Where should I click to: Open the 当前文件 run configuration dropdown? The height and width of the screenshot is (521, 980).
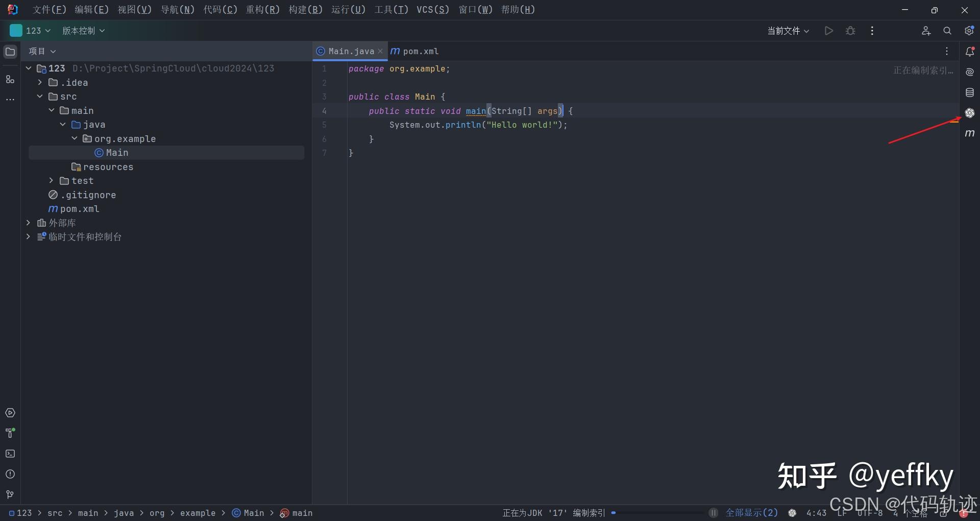tap(789, 31)
